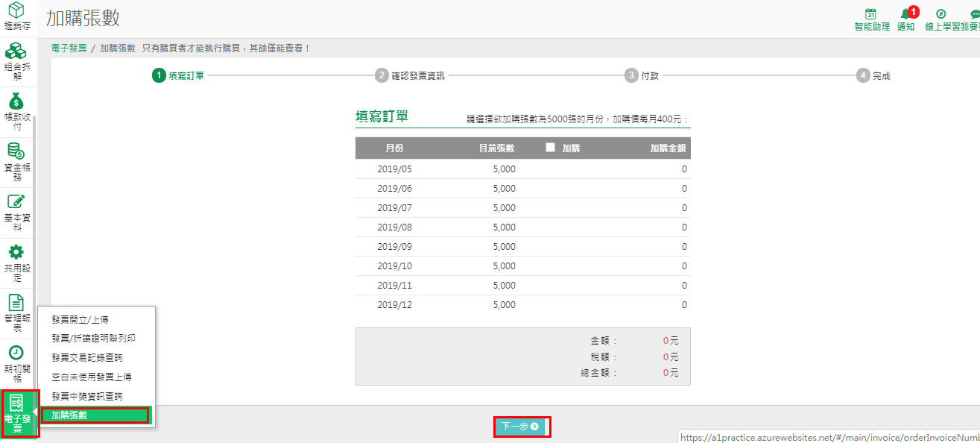This screenshot has width=980, height=443.
Task: Click the 2019/09 month row
Action: (522, 247)
